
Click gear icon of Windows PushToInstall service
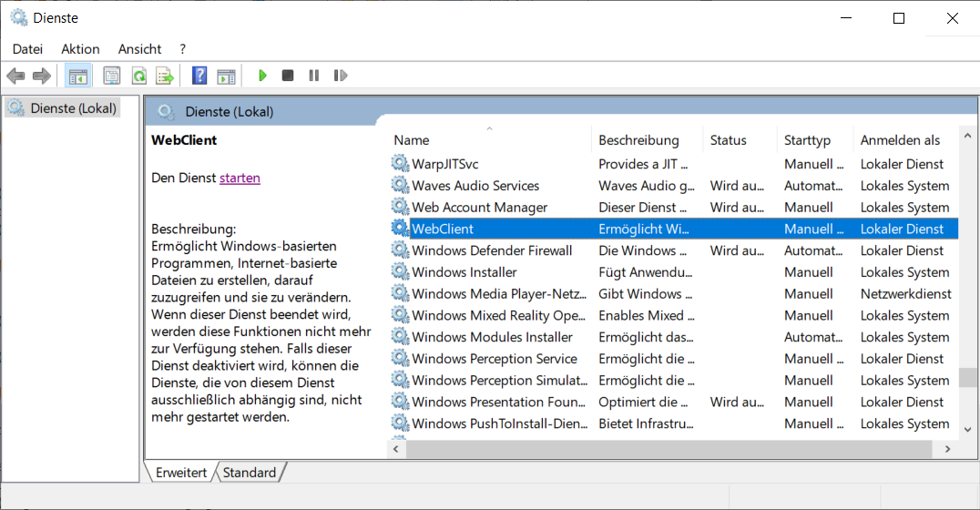point(400,423)
